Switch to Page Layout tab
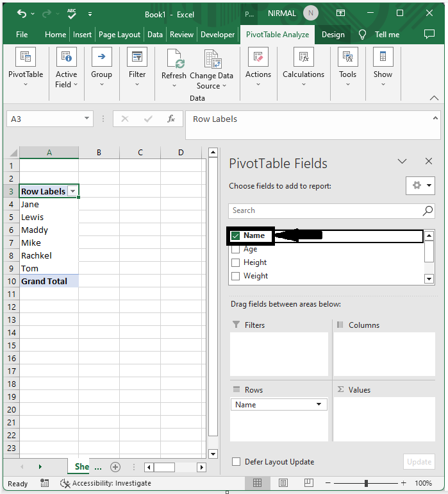This screenshot has height=494, width=448. point(119,35)
